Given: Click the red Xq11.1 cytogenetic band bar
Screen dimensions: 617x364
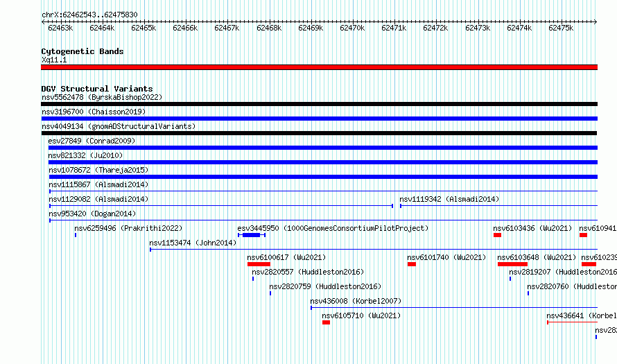Looking at the screenshot, I should coord(319,67).
